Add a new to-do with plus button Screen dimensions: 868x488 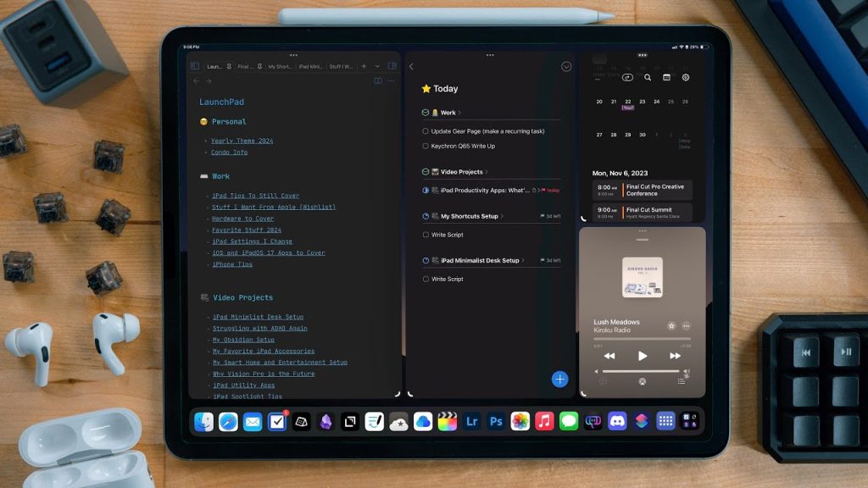point(559,379)
